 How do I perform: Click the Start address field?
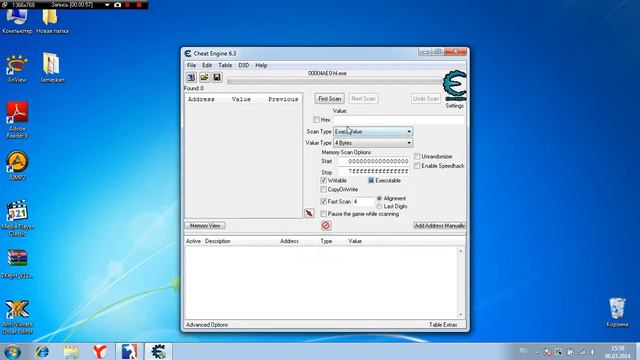373,161
